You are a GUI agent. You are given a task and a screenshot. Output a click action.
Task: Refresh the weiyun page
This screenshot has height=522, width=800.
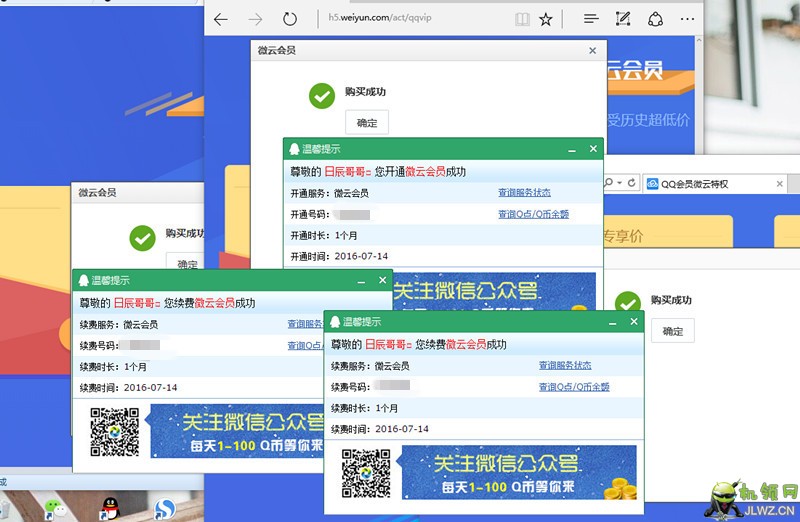point(290,19)
